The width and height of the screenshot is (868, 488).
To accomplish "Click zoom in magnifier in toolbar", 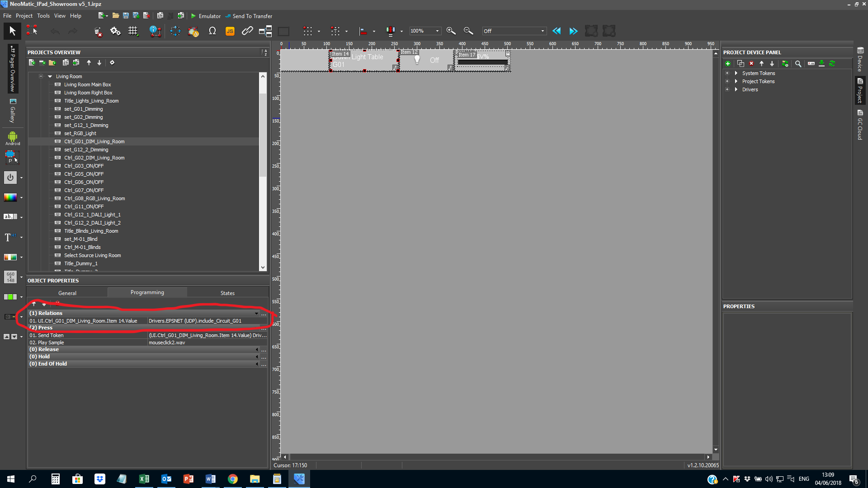I will 451,31.
